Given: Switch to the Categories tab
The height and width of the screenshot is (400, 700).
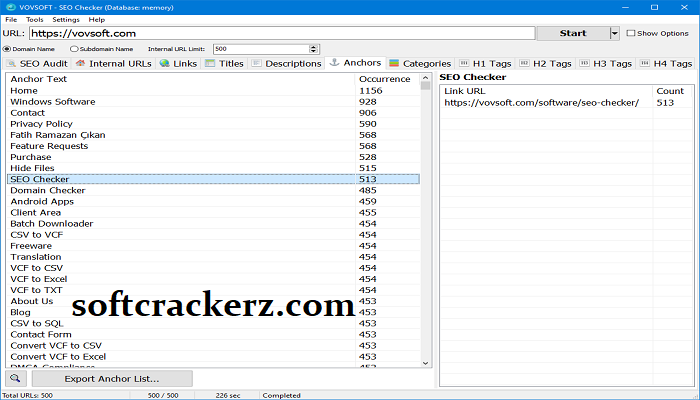Looking at the screenshot, I should click(x=421, y=63).
